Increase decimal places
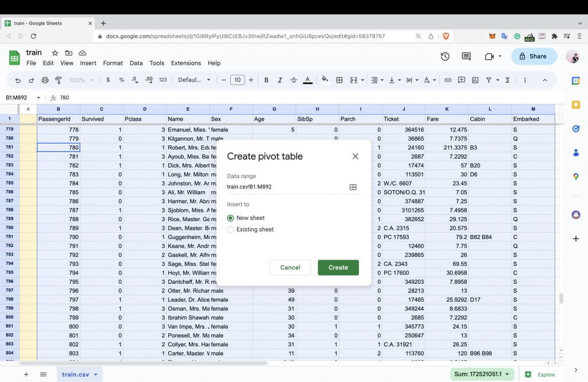The height and width of the screenshot is (382, 588). [149, 80]
